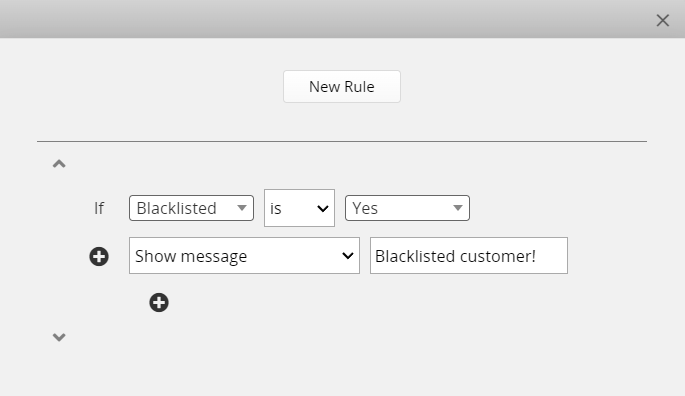Open the Blacklisted field dropdown
This screenshot has height=396, width=685.
pyautogui.click(x=191, y=208)
